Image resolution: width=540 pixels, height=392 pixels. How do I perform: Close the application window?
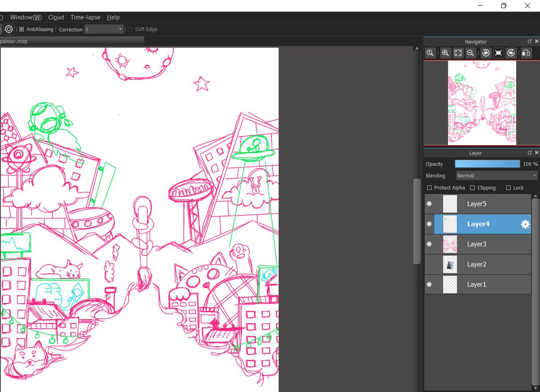click(x=527, y=6)
